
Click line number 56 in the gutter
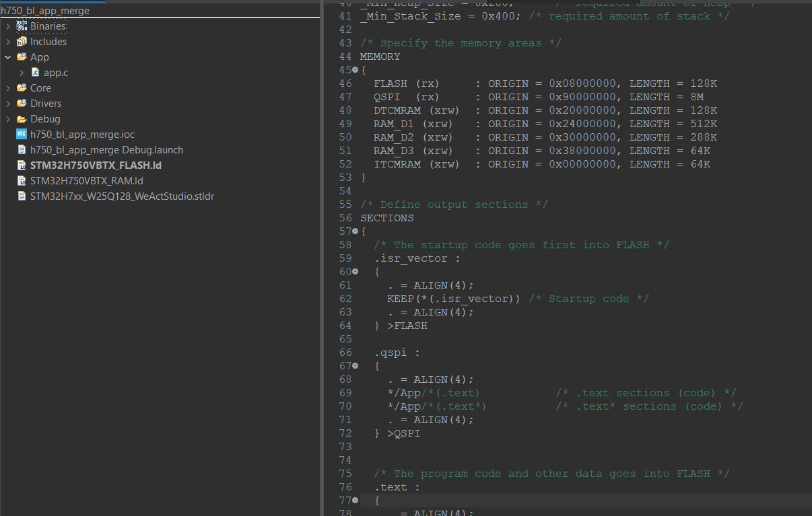click(x=345, y=217)
